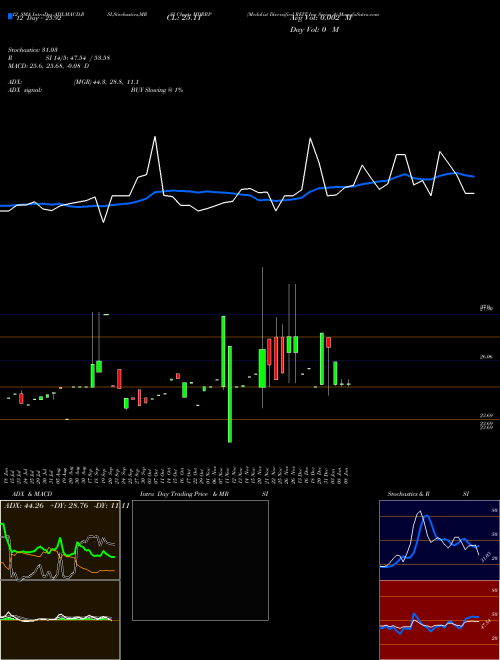Click the red RSI chart panel
This screenshot has width=500, height=660.
(x=439, y=620)
